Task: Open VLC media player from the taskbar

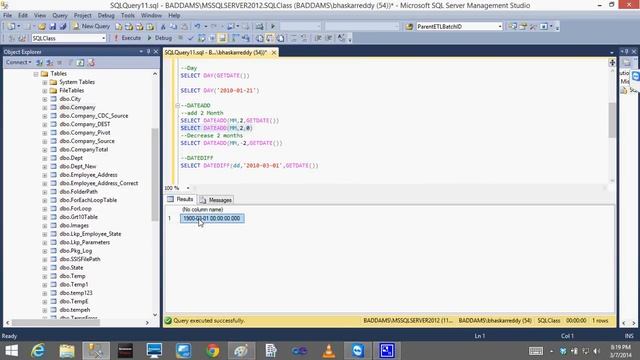Action: click(x=329, y=351)
